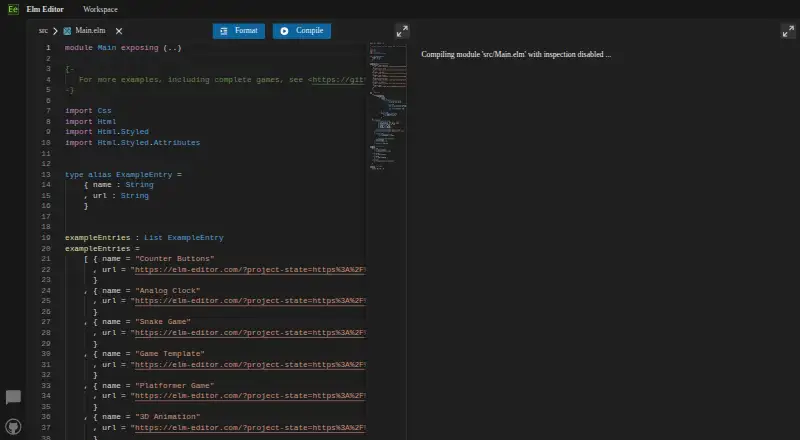The image size is (800, 440).
Task: Select the Main.elm file tab
Action: [x=90, y=31]
